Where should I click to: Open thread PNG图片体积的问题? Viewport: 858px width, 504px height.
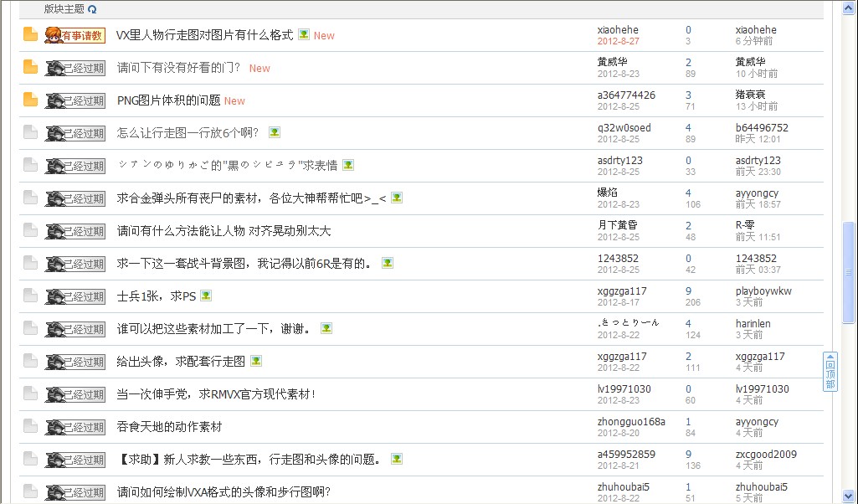click(x=168, y=100)
